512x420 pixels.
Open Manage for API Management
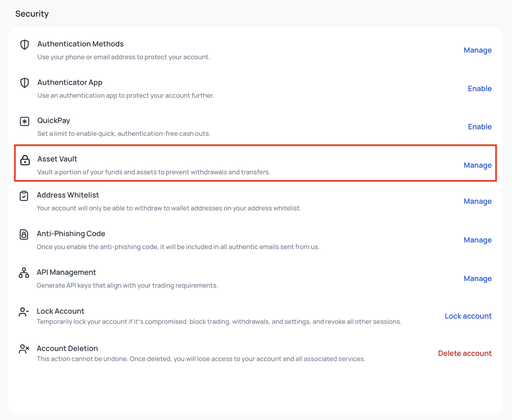[x=478, y=279]
